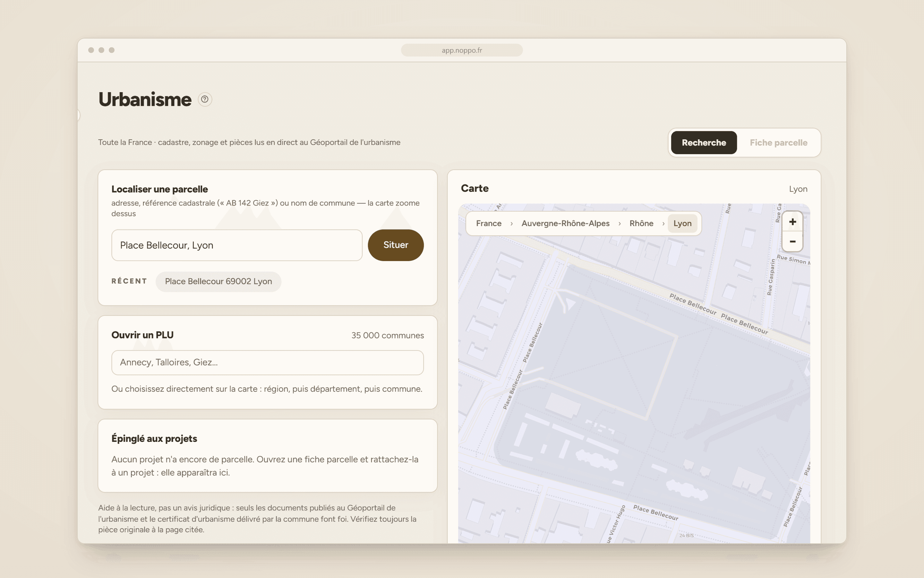Click the Carte panel heading

tap(475, 188)
